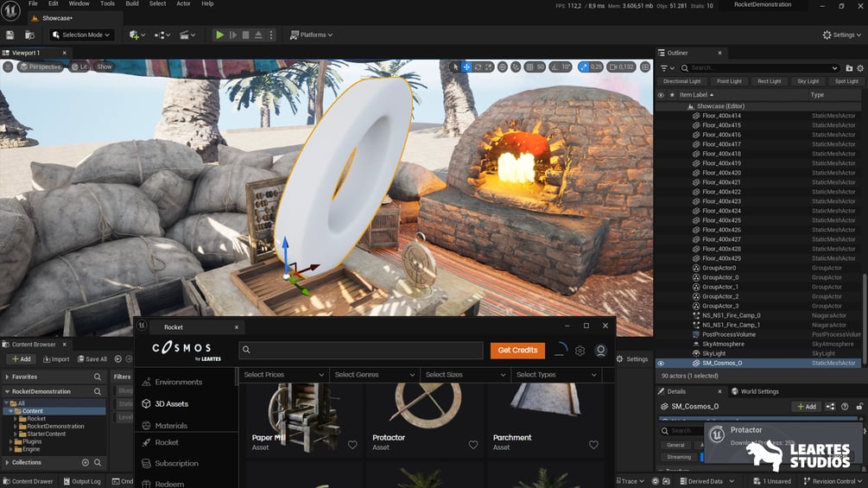Open the Build menu
The image size is (868, 488).
coord(132,3)
